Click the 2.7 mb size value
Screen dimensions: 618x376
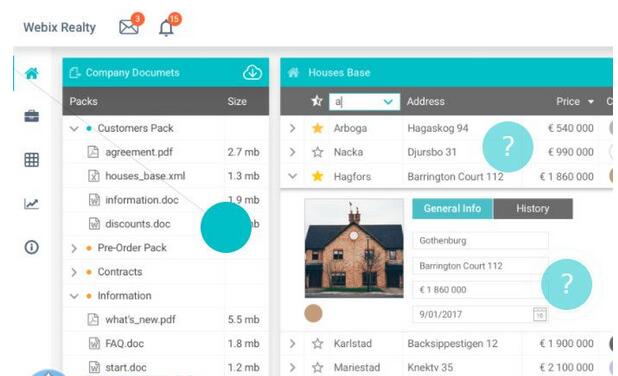(x=243, y=152)
